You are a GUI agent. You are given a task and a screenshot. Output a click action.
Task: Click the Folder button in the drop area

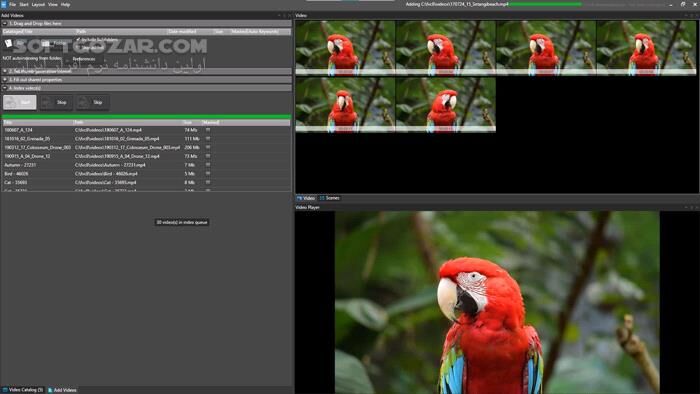54,43
